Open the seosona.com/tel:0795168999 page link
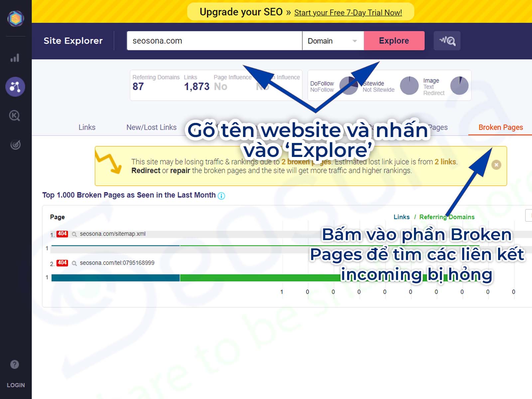532x399 pixels. (x=117, y=263)
